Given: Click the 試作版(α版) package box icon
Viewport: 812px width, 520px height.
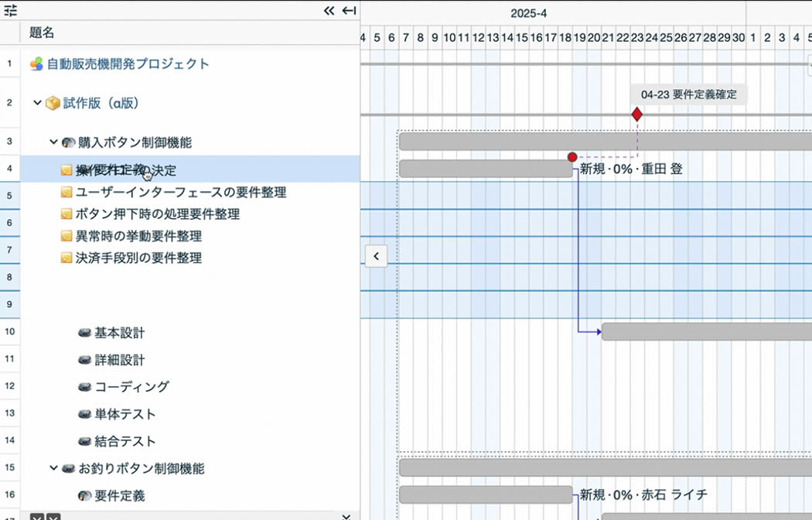Looking at the screenshot, I should (53, 103).
